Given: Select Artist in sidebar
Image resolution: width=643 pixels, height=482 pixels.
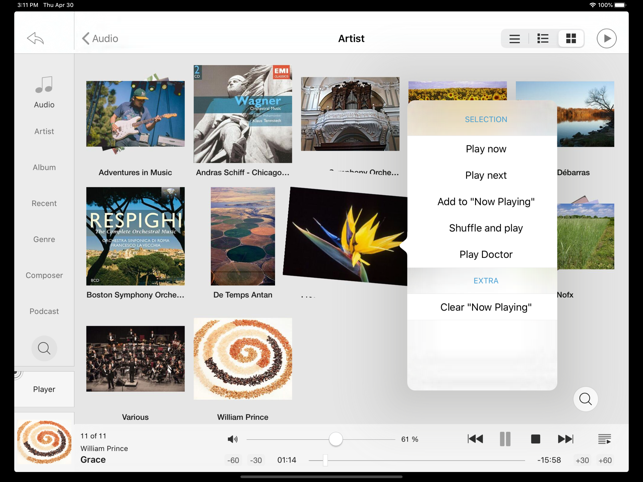Looking at the screenshot, I should [44, 131].
